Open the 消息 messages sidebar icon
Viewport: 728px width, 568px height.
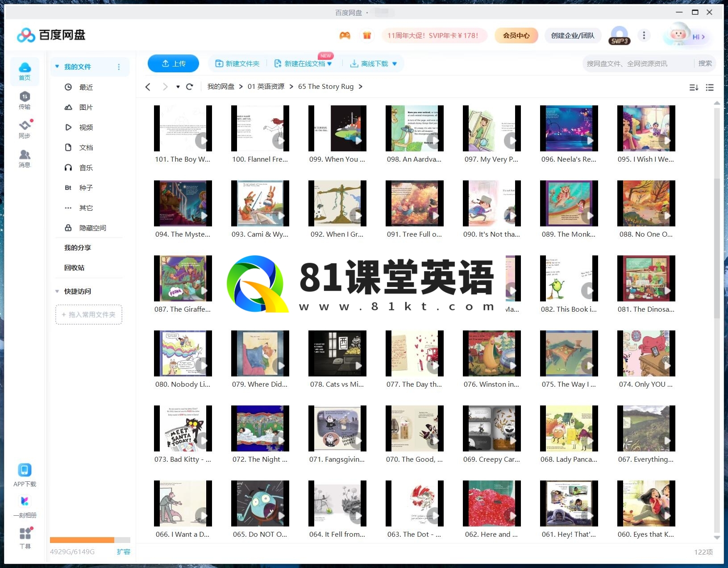25,158
